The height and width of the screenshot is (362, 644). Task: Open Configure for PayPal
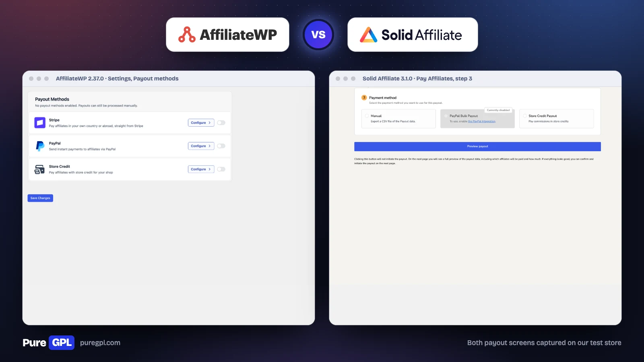click(201, 146)
